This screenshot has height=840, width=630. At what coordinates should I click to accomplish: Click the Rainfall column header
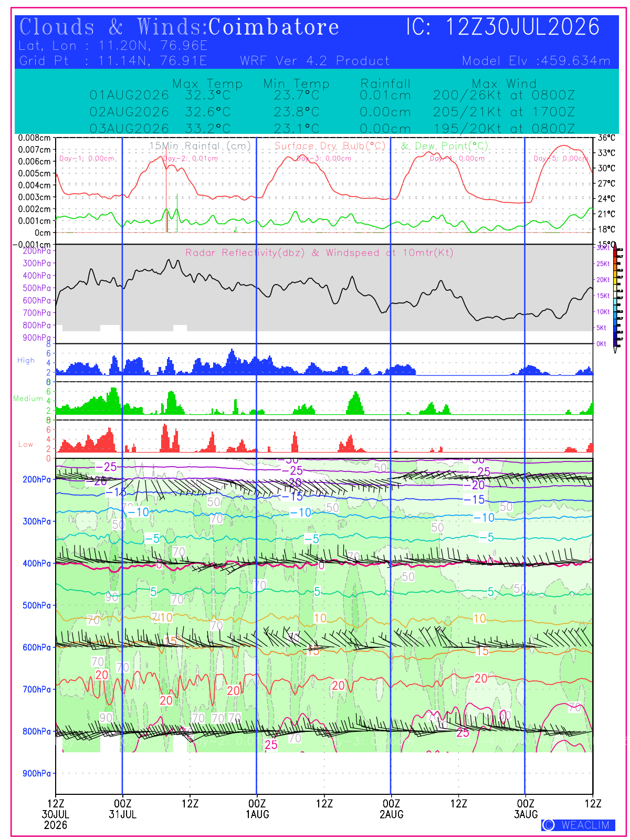(385, 83)
